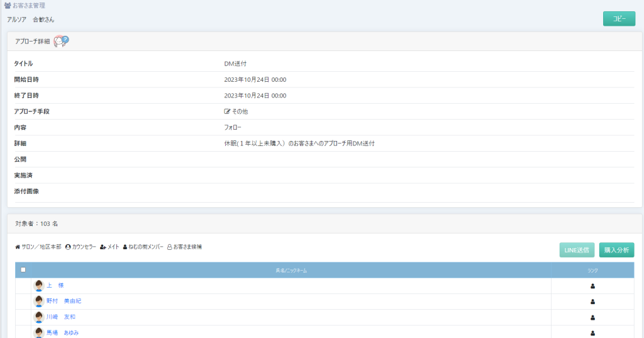644x338 pixels.
Task: Click avatar of 馬場 あゆみ
Action: coord(39,332)
